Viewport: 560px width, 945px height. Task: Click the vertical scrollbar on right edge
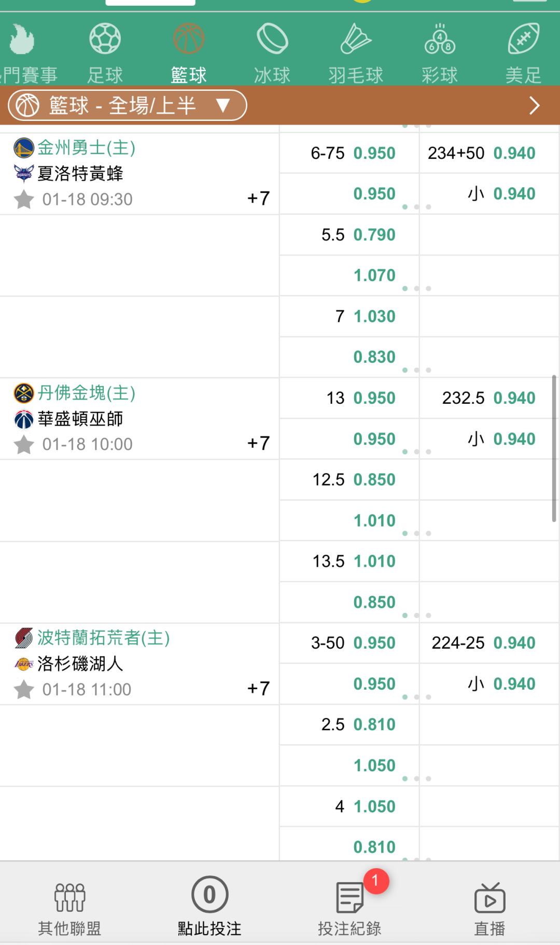[554, 448]
